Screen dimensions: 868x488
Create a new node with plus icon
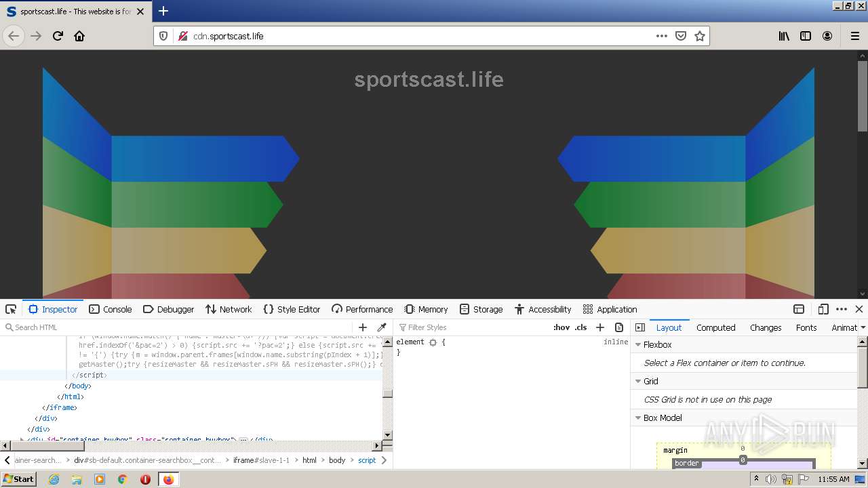(x=363, y=327)
